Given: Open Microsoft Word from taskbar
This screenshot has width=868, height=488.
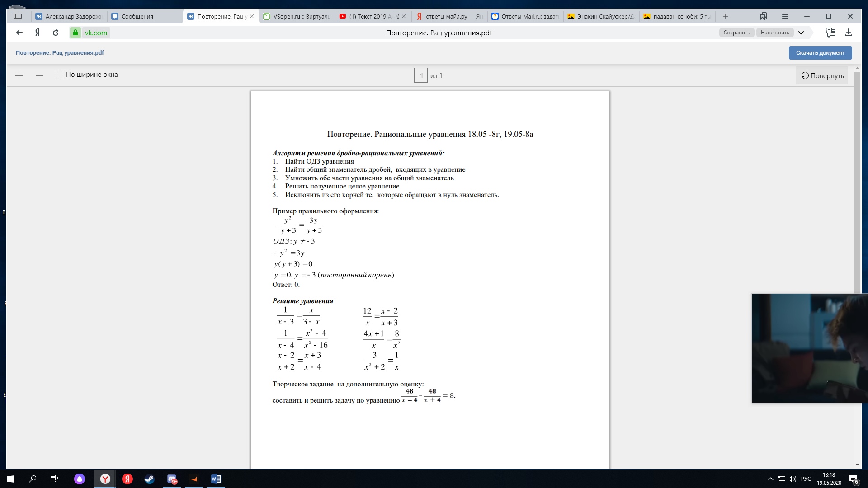Looking at the screenshot, I should [x=216, y=479].
